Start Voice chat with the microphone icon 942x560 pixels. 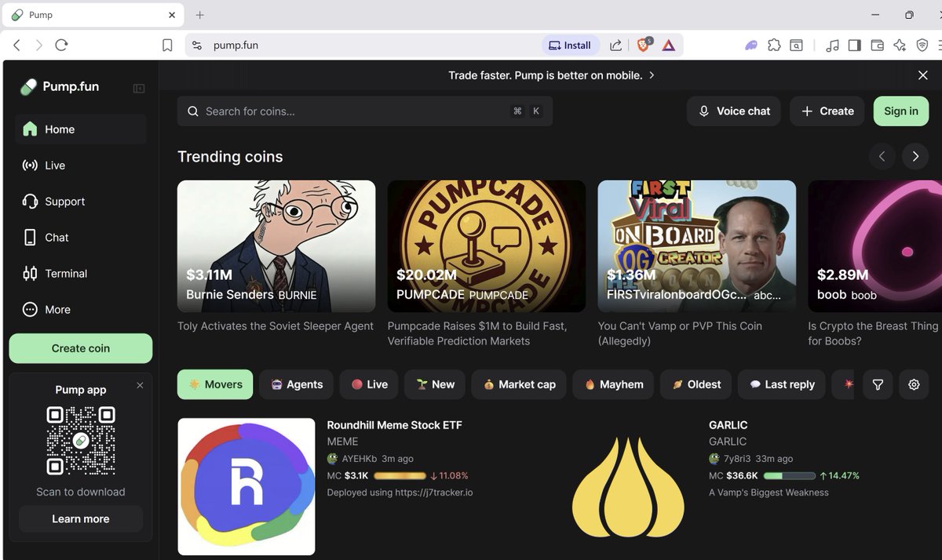705,111
